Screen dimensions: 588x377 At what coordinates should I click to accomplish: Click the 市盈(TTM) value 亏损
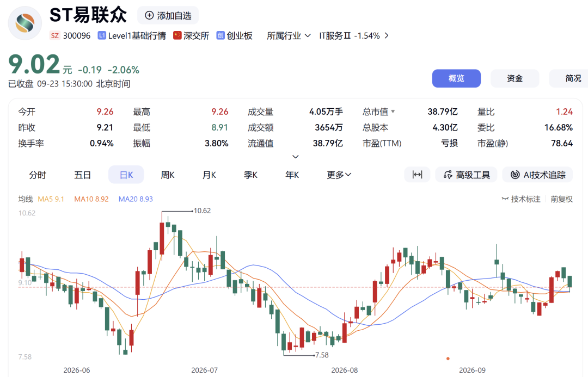[449, 143]
